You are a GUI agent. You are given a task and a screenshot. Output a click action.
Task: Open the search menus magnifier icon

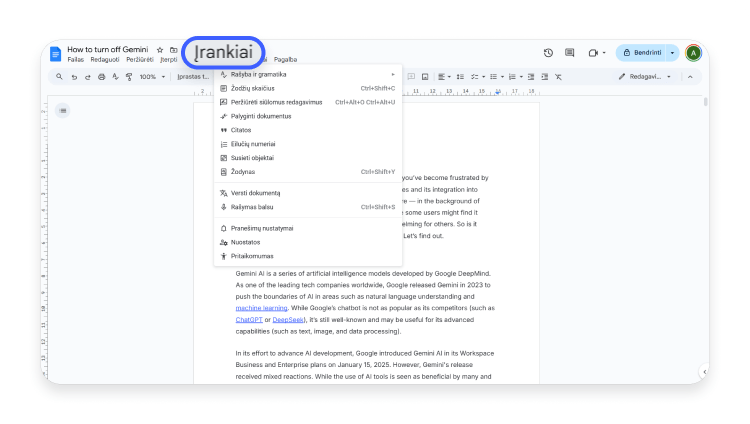59,77
